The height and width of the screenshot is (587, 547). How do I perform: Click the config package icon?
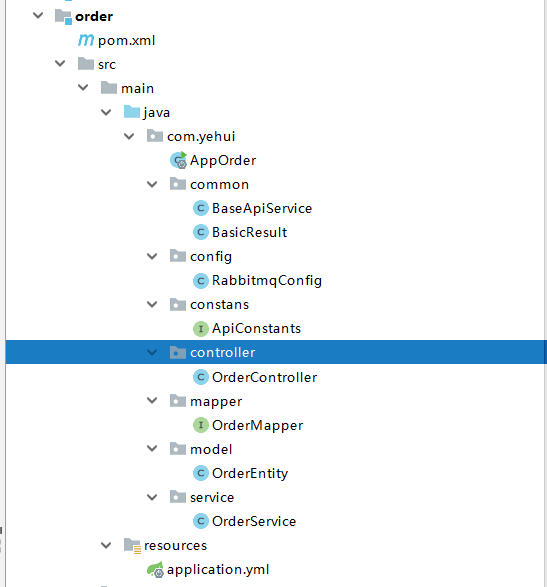(x=178, y=256)
